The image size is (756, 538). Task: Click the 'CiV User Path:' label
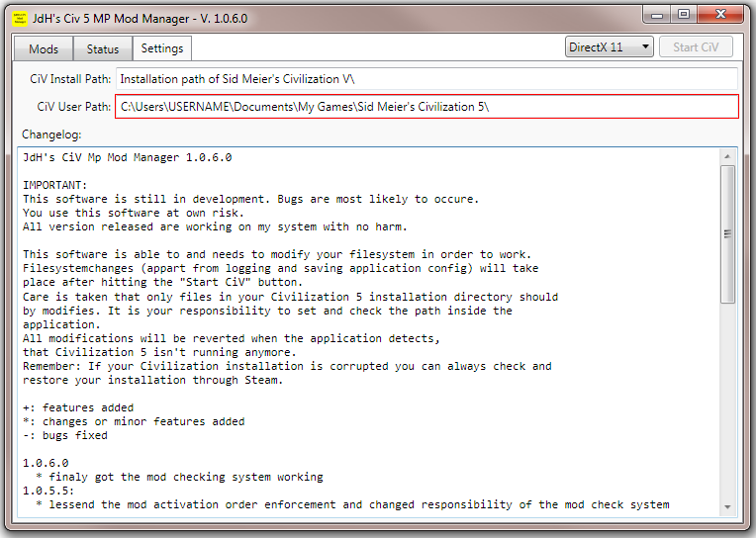pyautogui.click(x=74, y=107)
